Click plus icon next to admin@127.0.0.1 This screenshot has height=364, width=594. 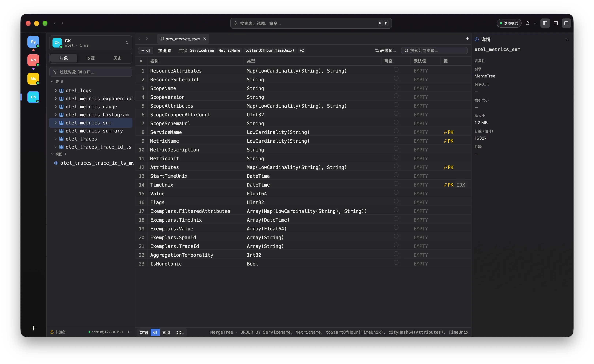[129, 332]
